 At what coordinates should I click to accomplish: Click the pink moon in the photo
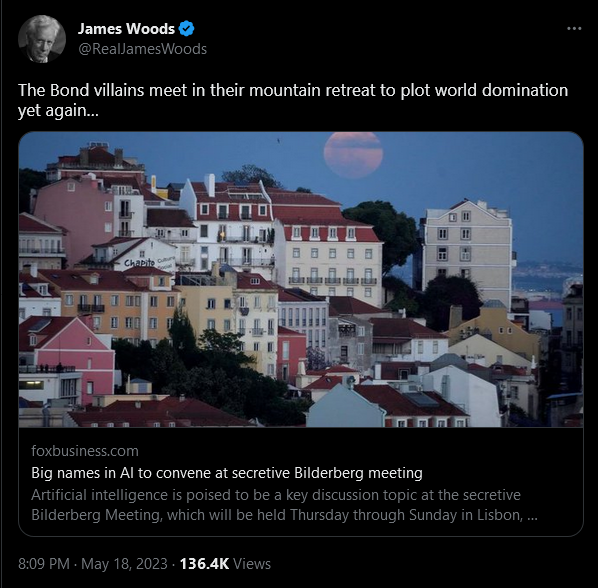(353, 154)
